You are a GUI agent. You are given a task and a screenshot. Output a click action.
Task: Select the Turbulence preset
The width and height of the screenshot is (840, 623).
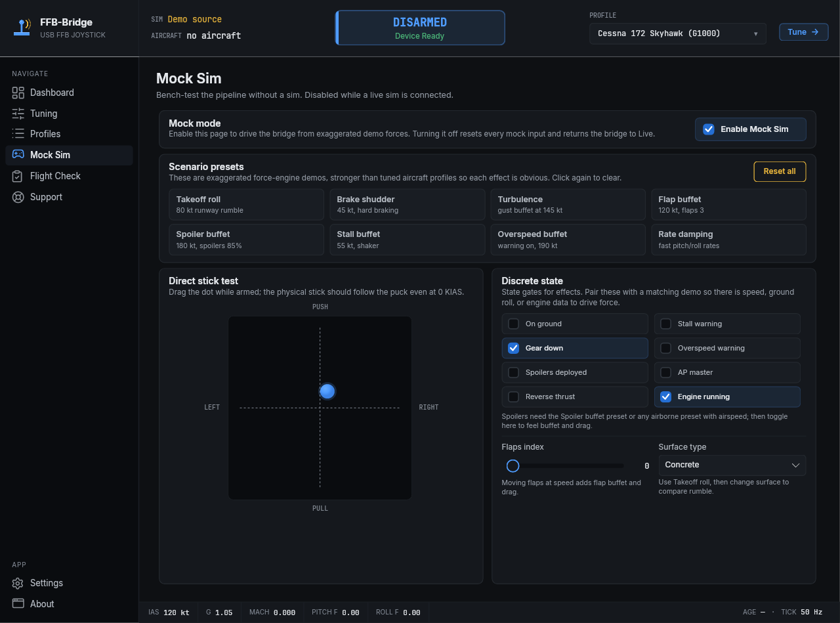pos(568,204)
